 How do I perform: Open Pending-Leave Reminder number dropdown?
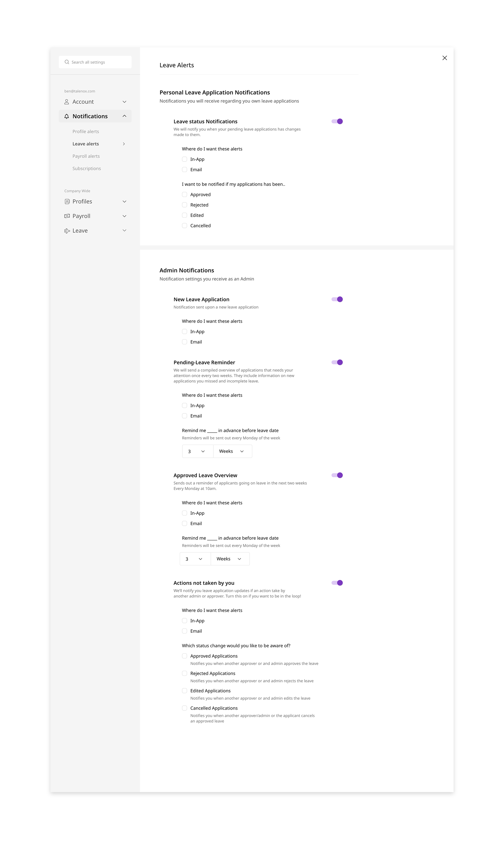[197, 451]
